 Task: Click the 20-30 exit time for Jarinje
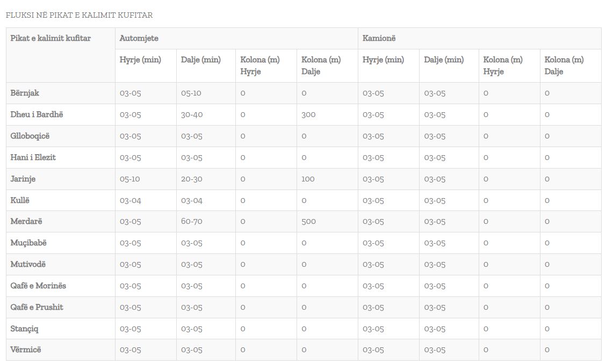tap(192, 179)
